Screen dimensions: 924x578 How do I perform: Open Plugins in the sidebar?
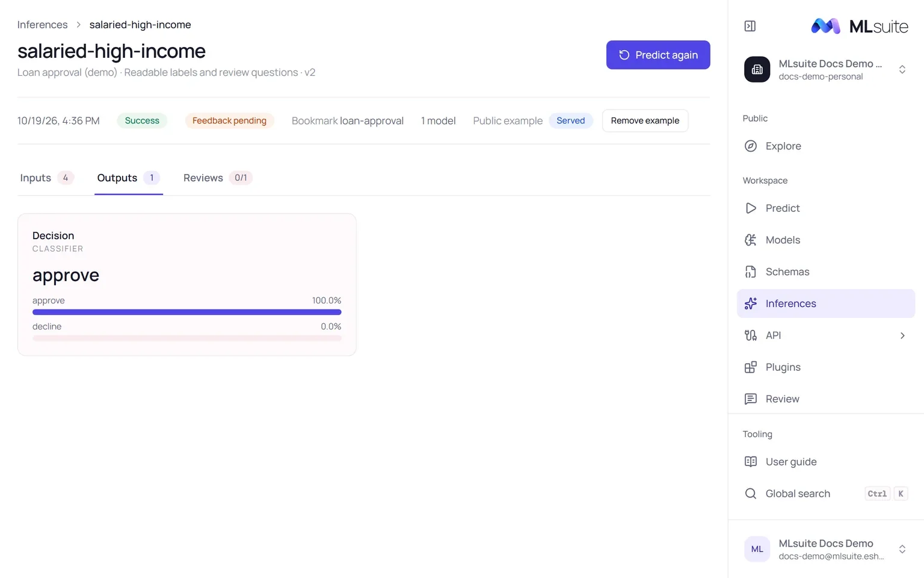coord(826,367)
